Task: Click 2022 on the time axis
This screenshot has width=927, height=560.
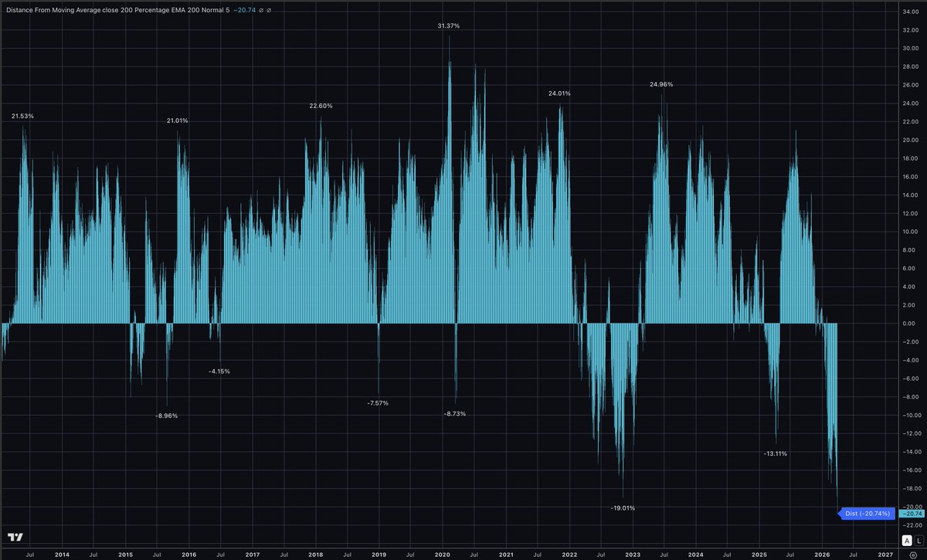Action: click(x=569, y=555)
